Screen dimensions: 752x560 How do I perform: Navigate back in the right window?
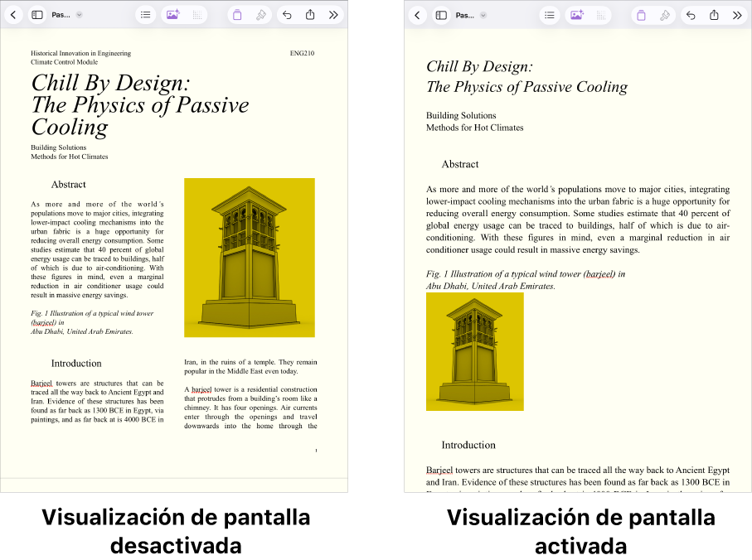click(x=418, y=14)
